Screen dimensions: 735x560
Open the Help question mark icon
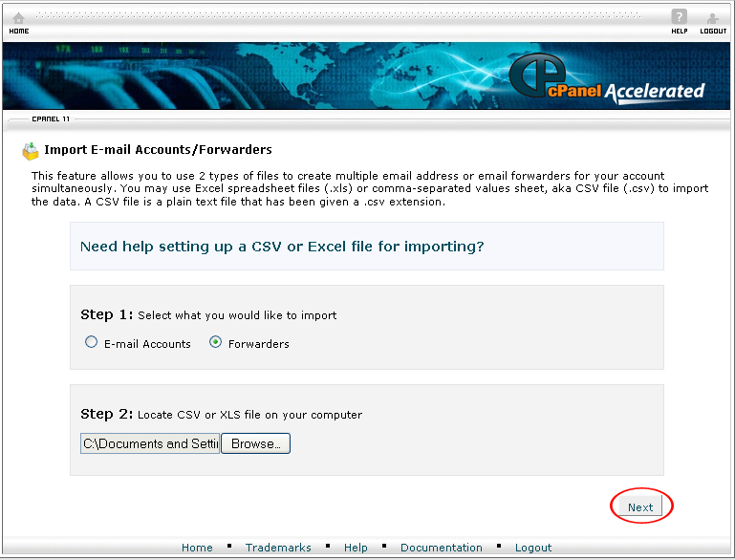pos(679,17)
